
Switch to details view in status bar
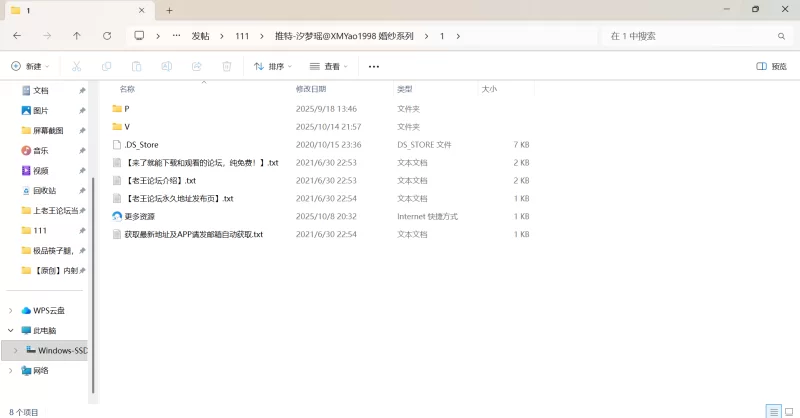pyautogui.click(x=772, y=411)
